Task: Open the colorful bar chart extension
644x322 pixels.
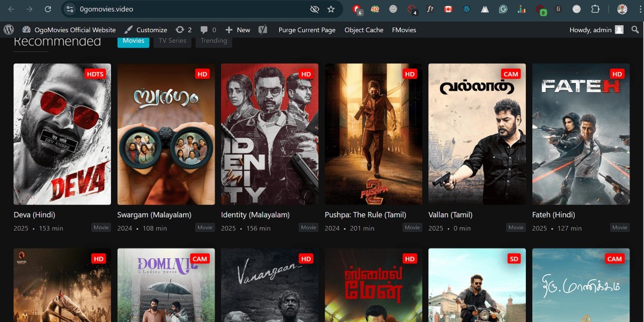Action: point(522,9)
